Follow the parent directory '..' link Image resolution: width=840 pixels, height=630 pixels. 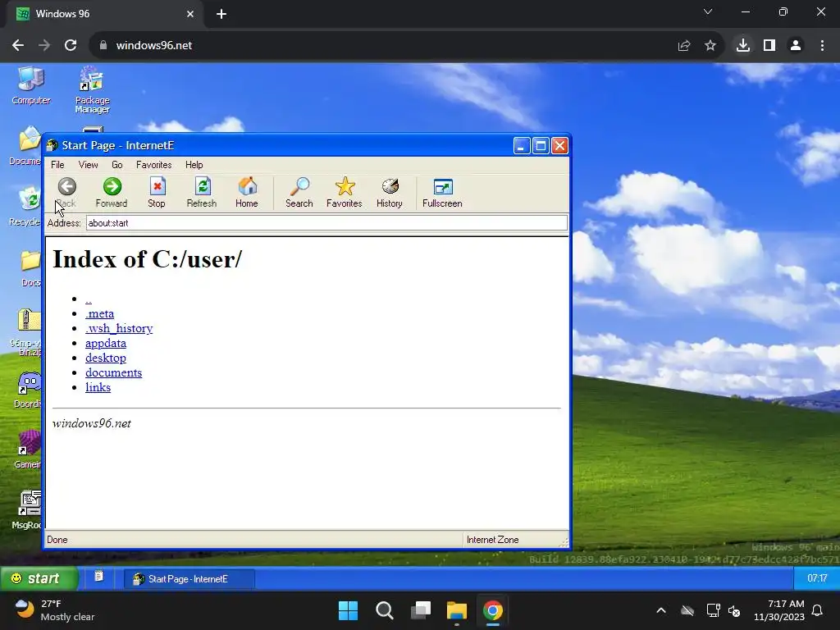pyautogui.click(x=89, y=299)
